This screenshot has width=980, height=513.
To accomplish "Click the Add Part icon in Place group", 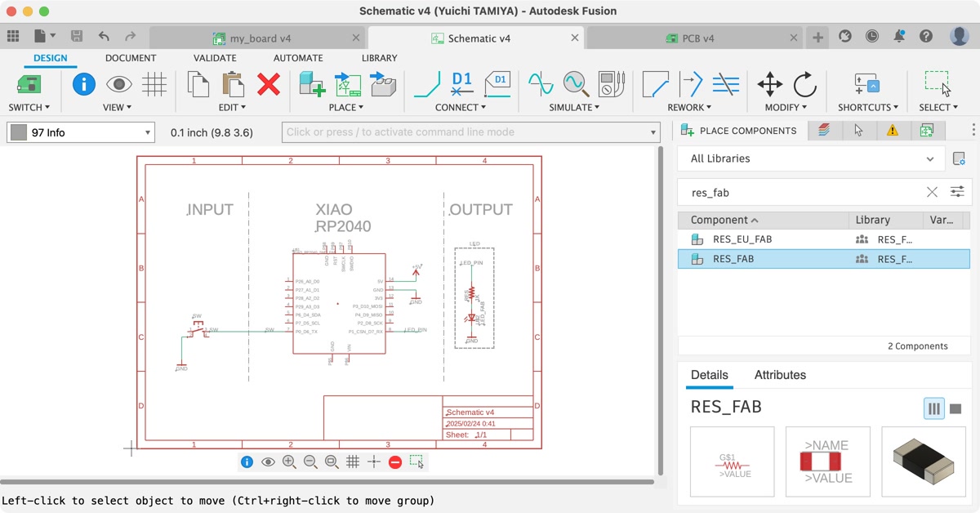I will (x=312, y=84).
